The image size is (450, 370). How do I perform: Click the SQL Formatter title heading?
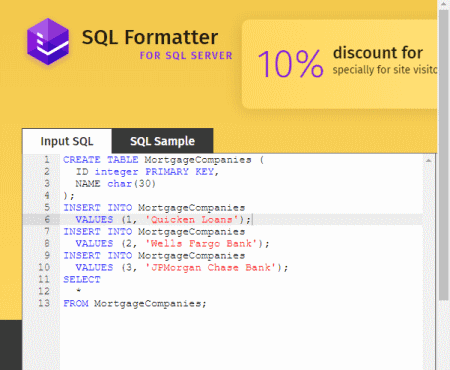pyautogui.click(x=150, y=37)
